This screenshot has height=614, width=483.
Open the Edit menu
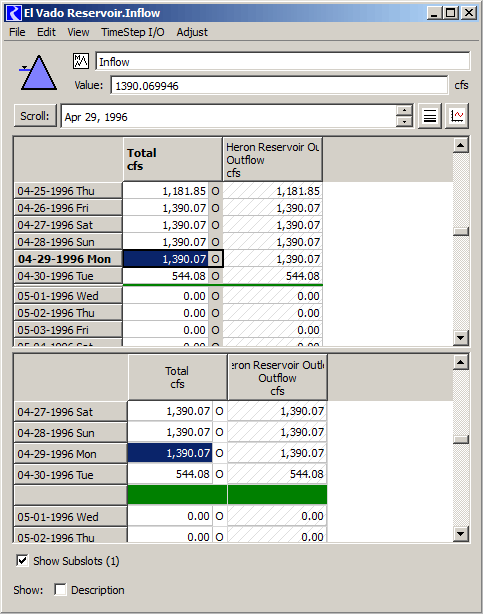click(46, 32)
